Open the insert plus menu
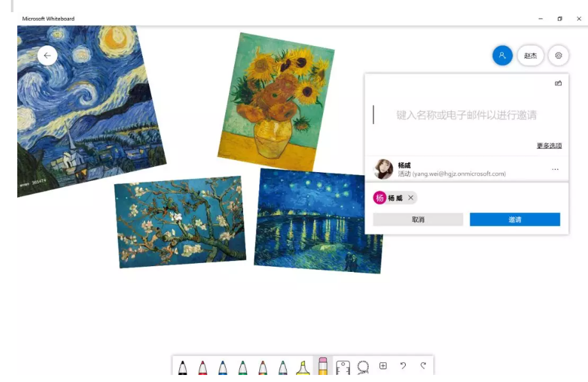Screen dimensions: 588x382 pos(383,365)
